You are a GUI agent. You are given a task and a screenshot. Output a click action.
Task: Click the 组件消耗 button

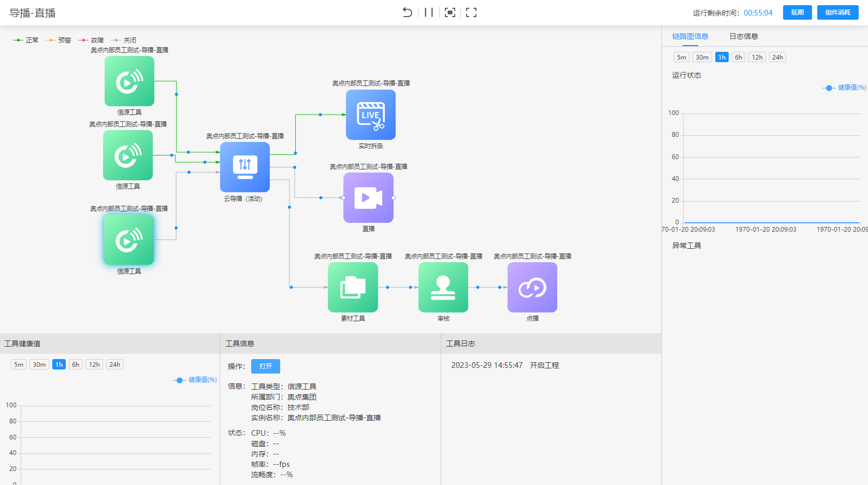(x=838, y=12)
